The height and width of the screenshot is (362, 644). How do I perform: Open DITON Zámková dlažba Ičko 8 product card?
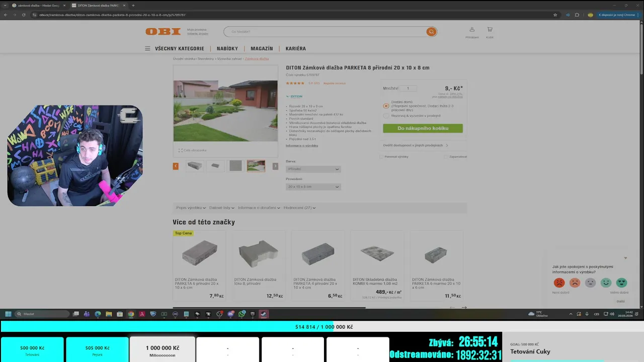tap(258, 265)
